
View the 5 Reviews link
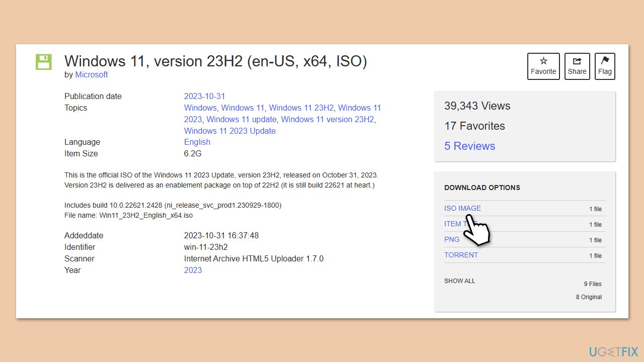[469, 146]
